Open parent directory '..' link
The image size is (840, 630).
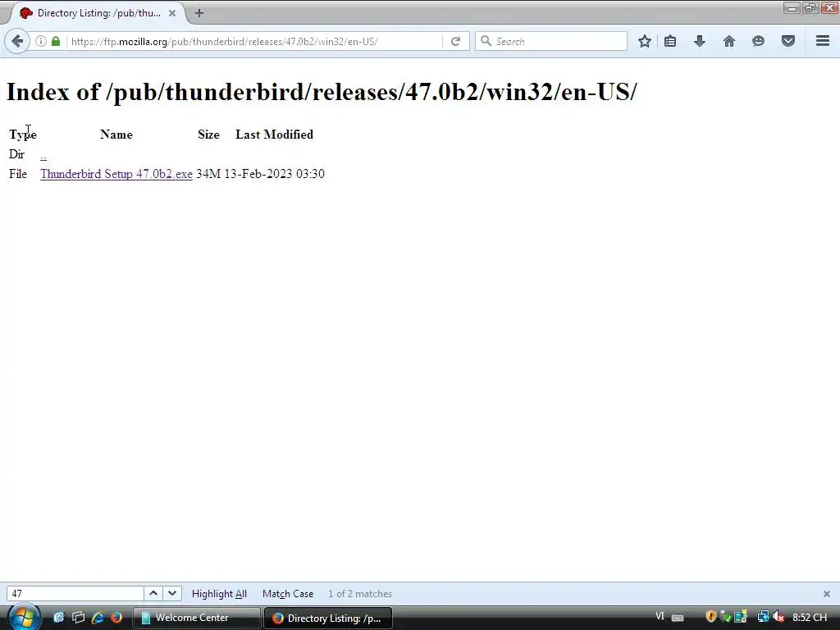click(43, 155)
